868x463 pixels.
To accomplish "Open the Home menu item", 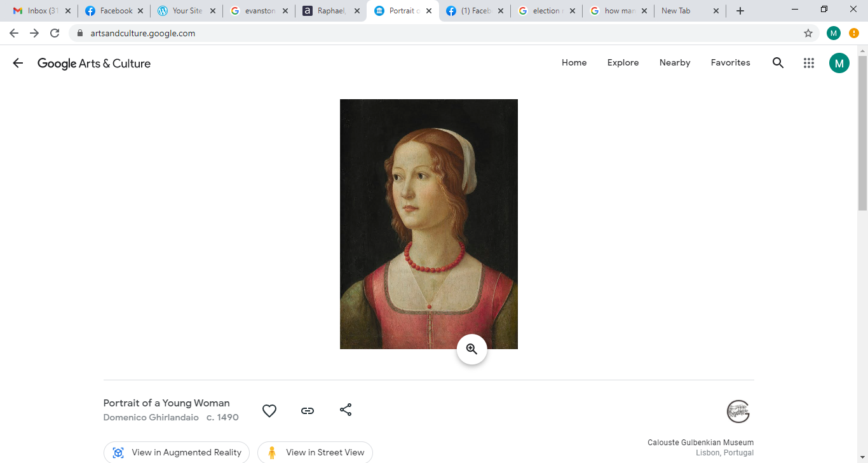I will pos(574,63).
